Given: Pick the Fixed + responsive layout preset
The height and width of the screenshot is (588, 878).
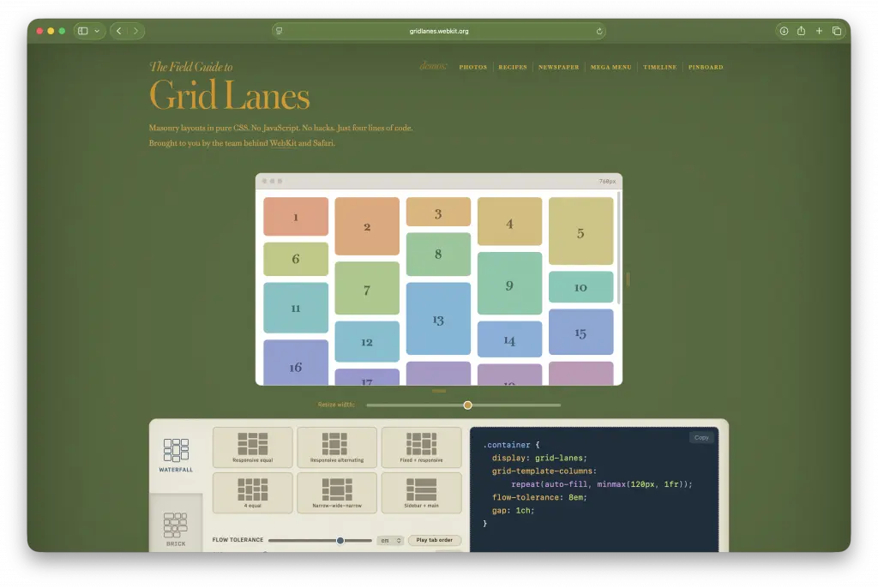Looking at the screenshot, I should point(421,447).
